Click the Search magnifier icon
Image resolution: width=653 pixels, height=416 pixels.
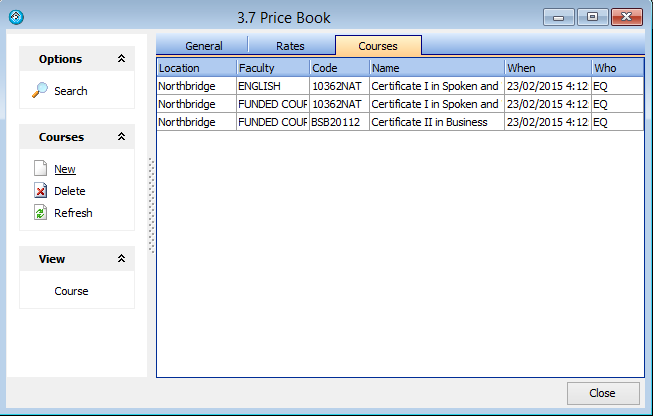(x=40, y=91)
